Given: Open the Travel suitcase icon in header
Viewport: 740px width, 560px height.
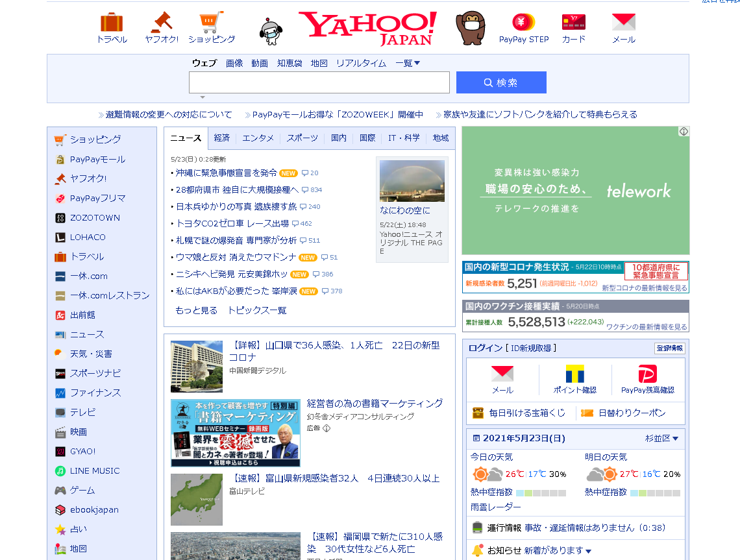Looking at the screenshot, I should point(112,23).
